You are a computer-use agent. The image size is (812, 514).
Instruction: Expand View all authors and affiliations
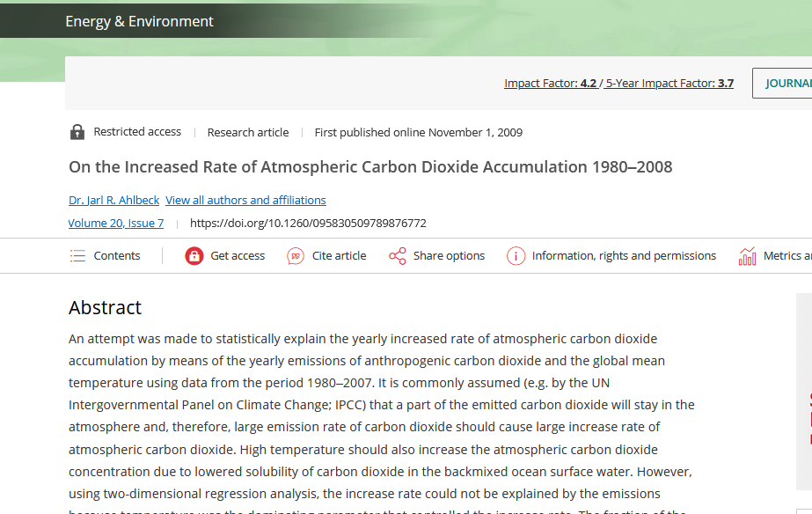click(x=245, y=201)
